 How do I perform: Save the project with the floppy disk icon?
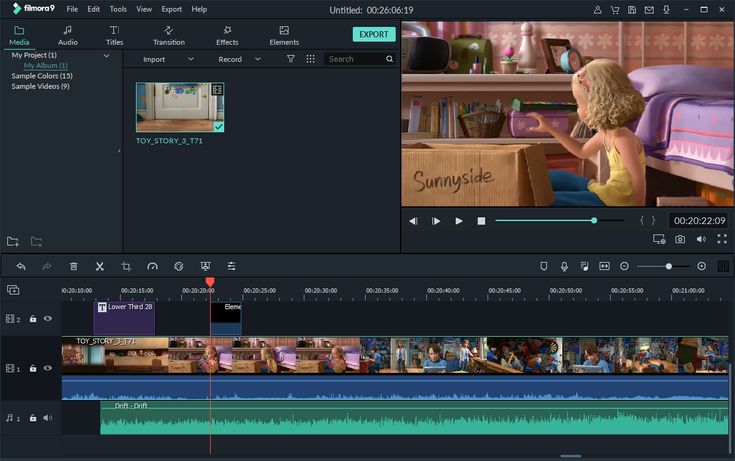[632, 10]
